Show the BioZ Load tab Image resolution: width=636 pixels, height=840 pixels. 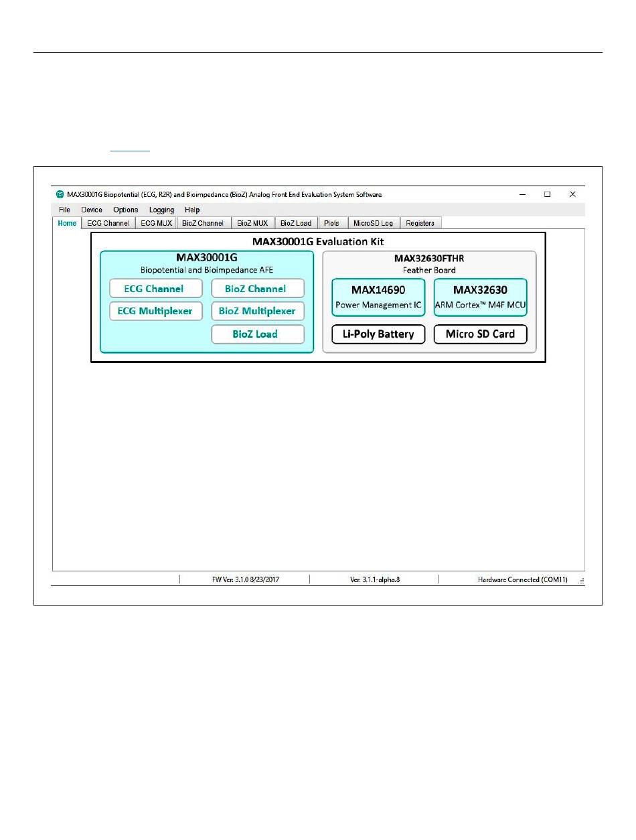point(296,223)
